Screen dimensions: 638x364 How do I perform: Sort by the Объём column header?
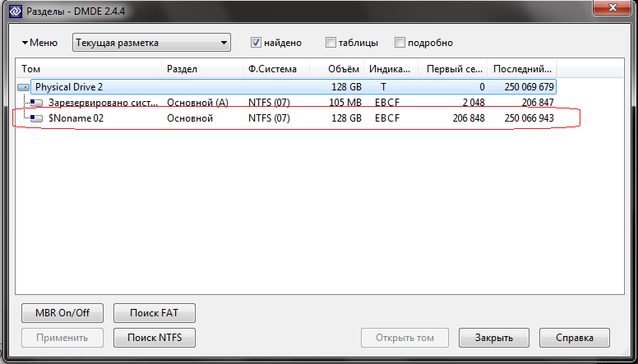point(337,69)
